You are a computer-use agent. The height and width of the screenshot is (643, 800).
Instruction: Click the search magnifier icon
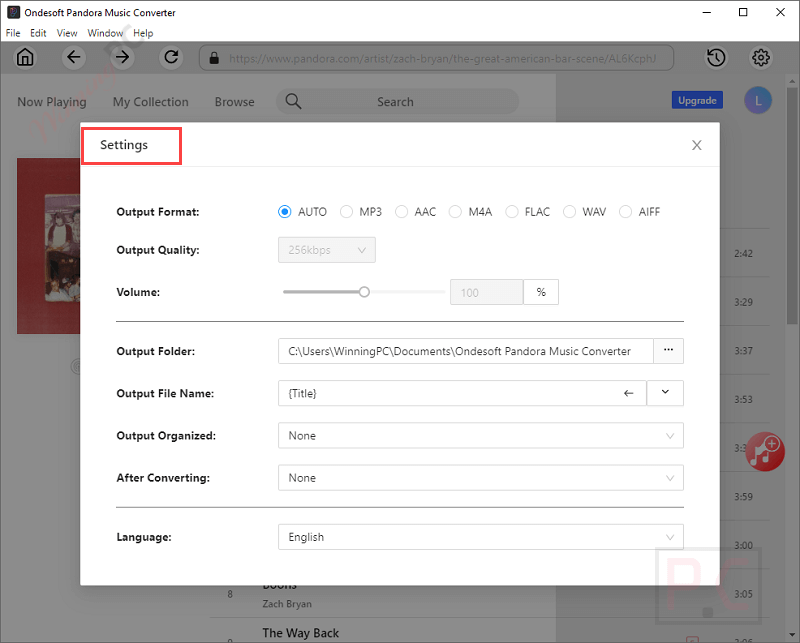click(x=293, y=102)
